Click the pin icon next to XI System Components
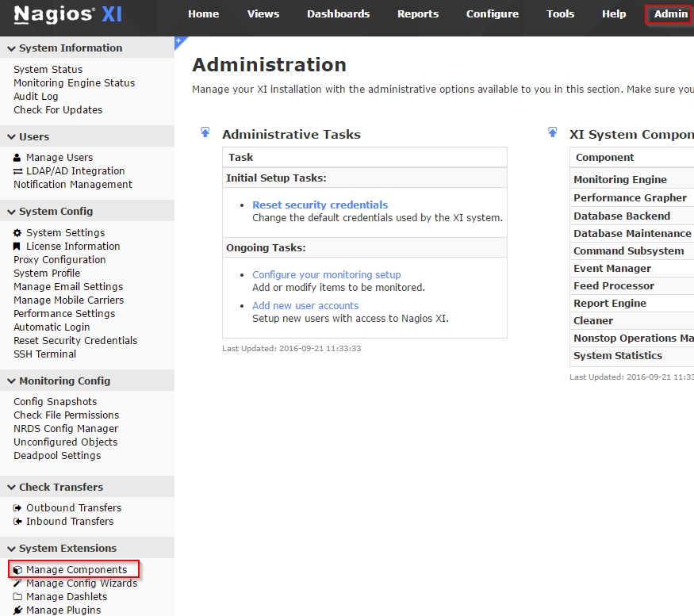The image size is (694, 616). tap(552, 132)
